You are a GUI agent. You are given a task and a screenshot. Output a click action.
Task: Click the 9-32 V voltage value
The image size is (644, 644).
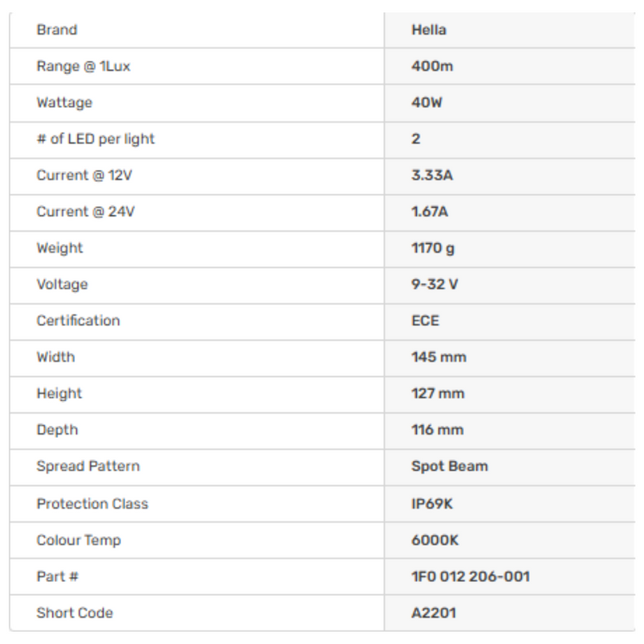(x=435, y=284)
